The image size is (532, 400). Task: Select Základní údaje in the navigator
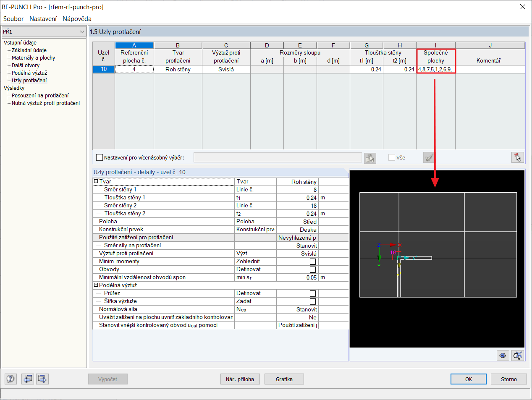coord(29,50)
